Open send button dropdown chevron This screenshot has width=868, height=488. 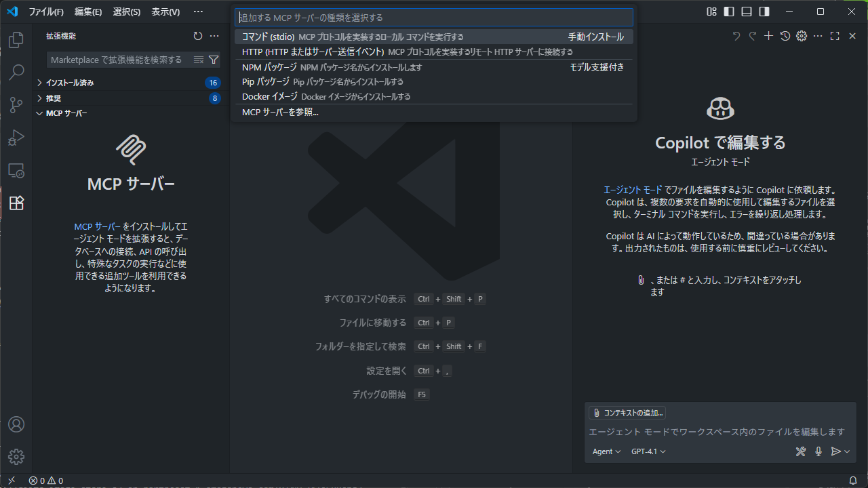(x=847, y=451)
